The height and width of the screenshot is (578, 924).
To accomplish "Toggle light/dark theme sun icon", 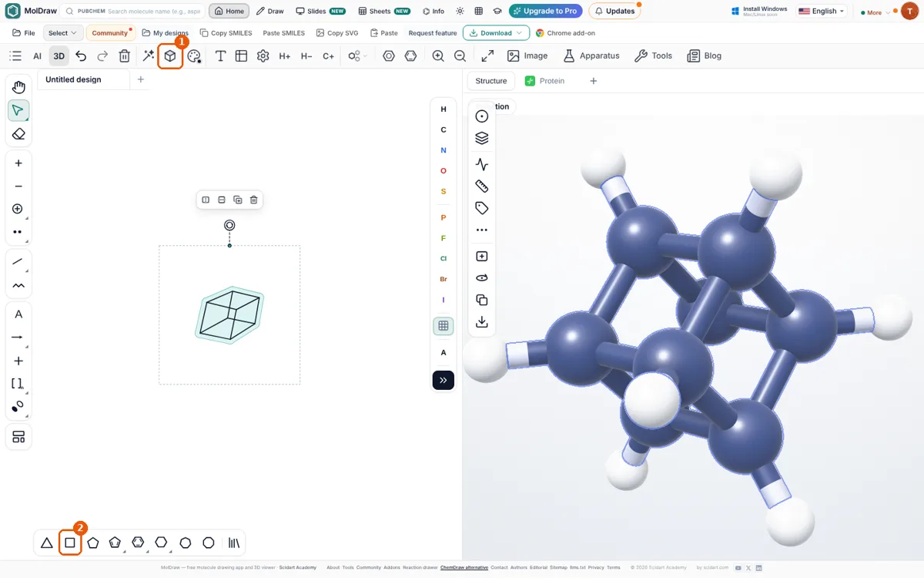I will click(x=460, y=12).
